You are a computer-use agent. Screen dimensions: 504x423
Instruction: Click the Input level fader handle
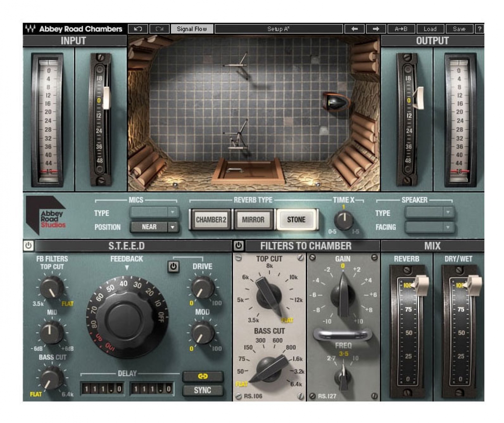[x=106, y=98]
